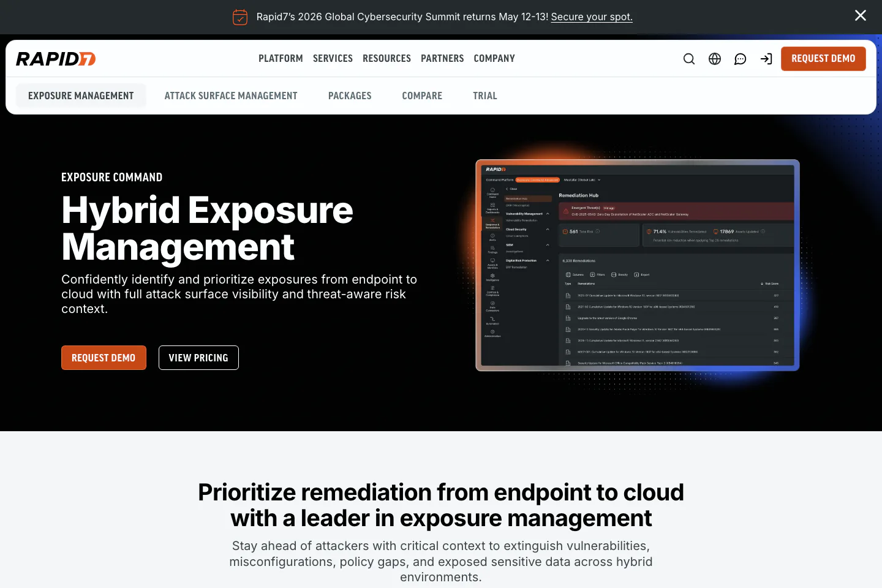The height and width of the screenshot is (588, 882).
Task: Click Request Demo in the top navigation
Action: tap(823, 59)
